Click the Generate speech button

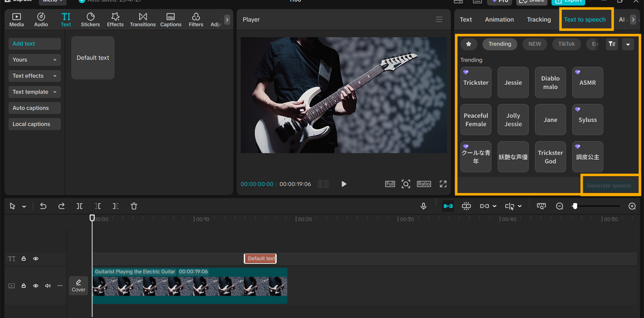[609, 185]
